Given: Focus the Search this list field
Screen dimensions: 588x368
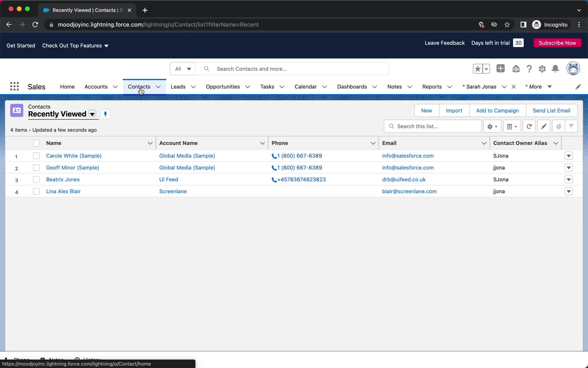Looking at the screenshot, I should click(x=432, y=126).
